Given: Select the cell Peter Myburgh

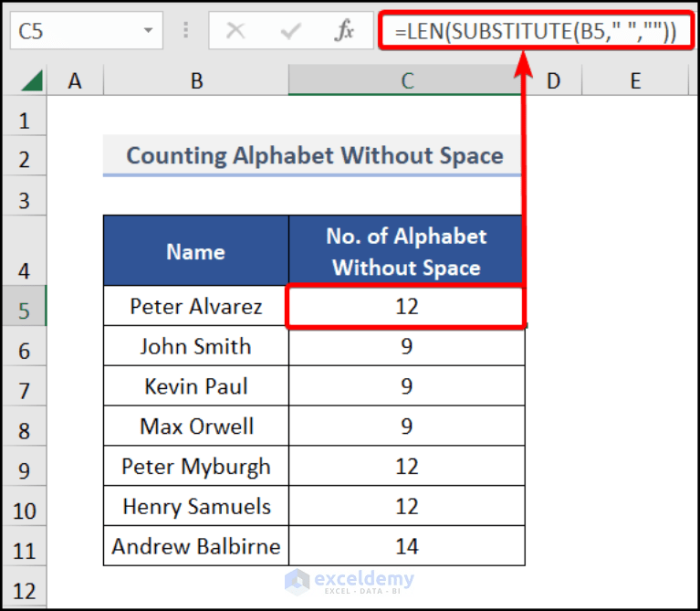Looking at the screenshot, I should coord(196,466).
